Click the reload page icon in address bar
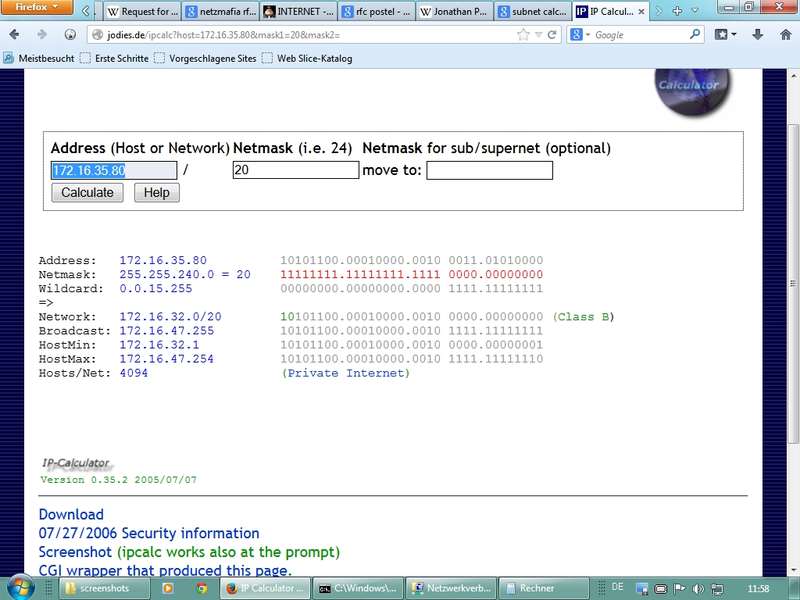Viewport: 800px width, 600px height. coord(551,34)
